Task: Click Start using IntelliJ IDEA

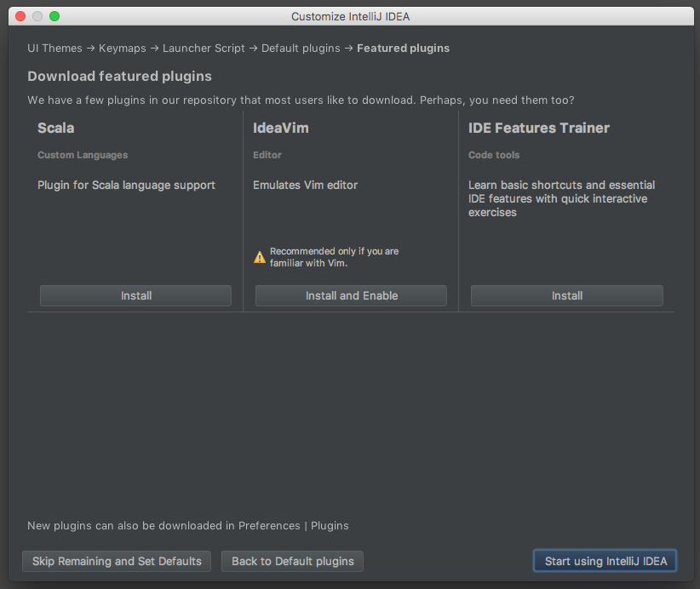Action: click(x=605, y=561)
